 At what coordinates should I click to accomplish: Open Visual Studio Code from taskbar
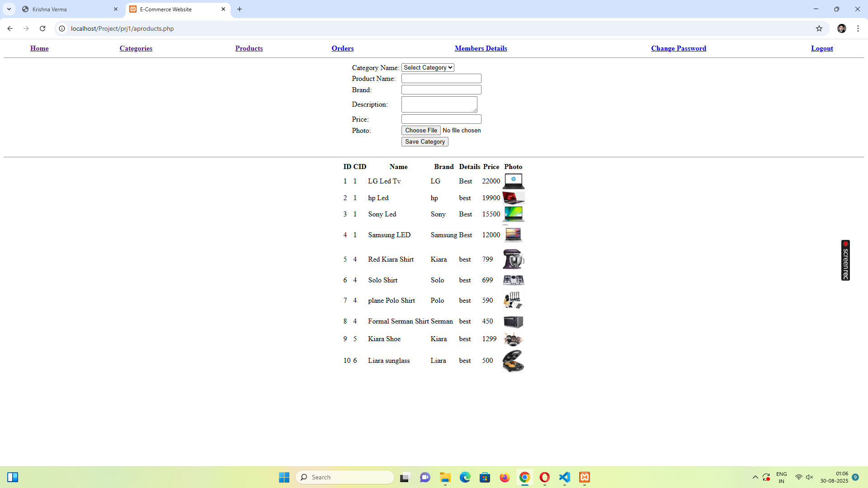click(565, 477)
